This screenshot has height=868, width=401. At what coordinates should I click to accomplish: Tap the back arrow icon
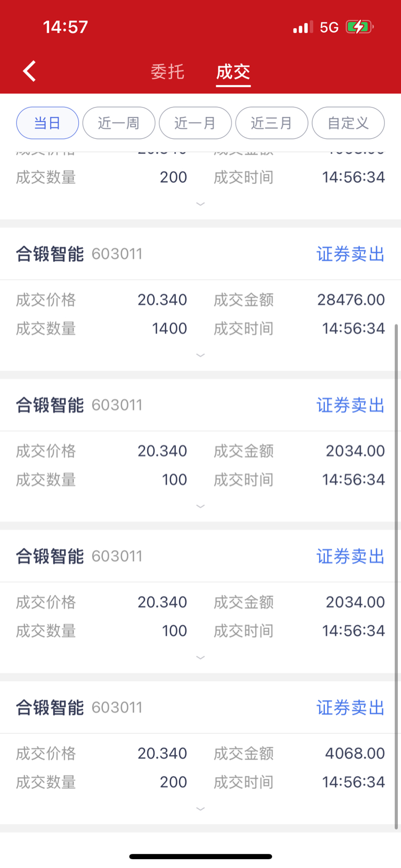click(x=29, y=71)
